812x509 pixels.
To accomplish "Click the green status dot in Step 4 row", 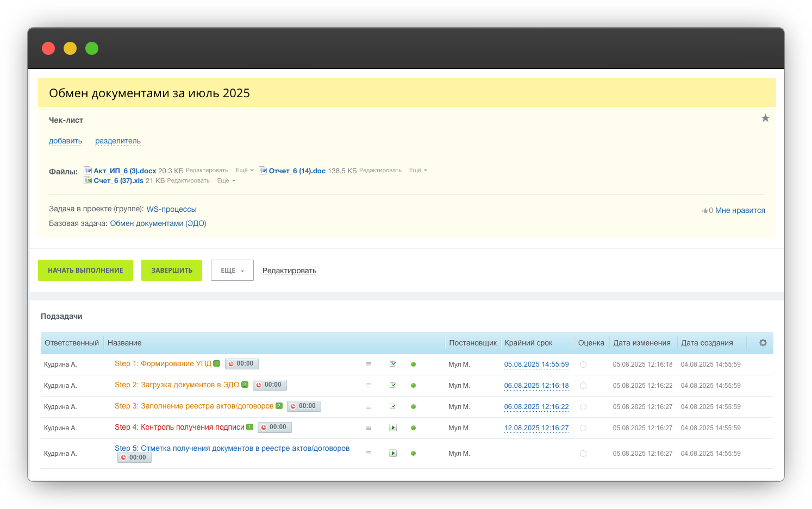I will tap(413, 428).
